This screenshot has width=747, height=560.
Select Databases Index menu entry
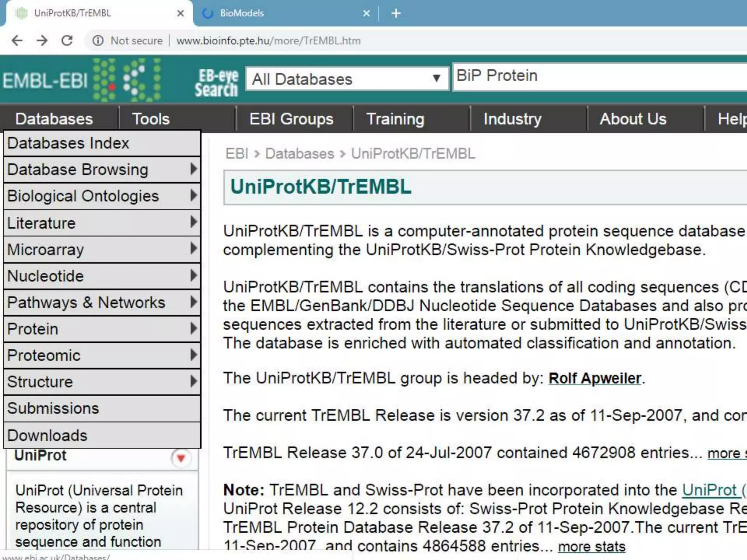102,143
